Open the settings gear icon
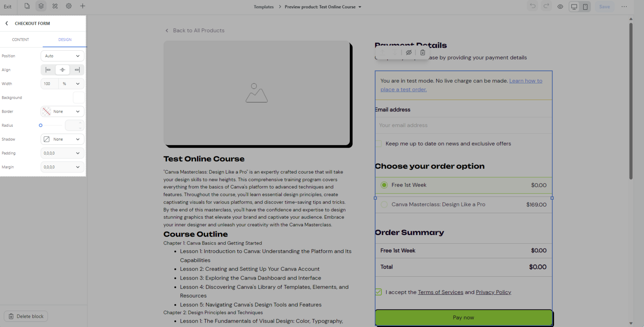The image size is (644, 327). point(69,6)
